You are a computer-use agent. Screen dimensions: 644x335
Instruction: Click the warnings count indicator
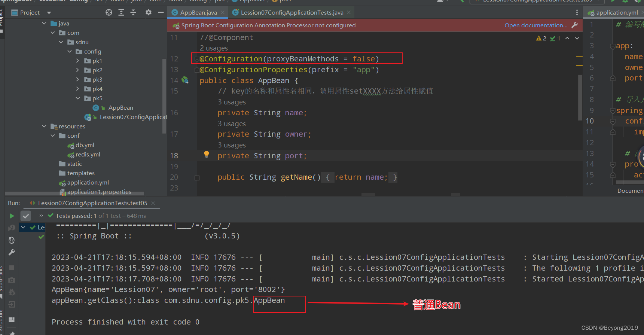[541, 38]
